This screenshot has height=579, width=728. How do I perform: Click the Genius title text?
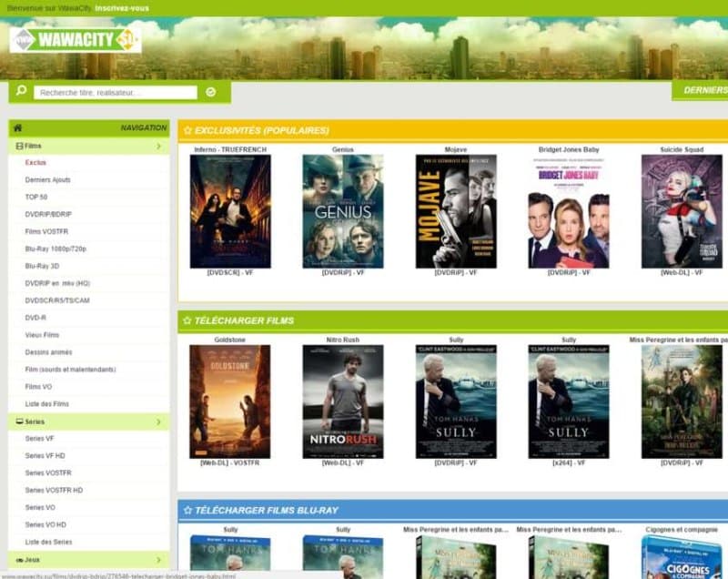point(343,149)
